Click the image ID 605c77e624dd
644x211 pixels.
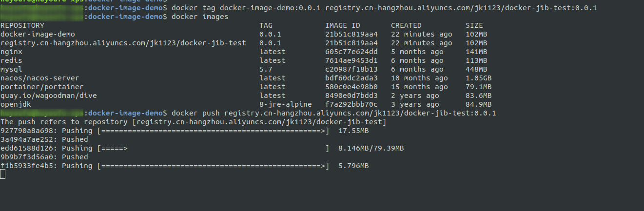coord(351,52)
